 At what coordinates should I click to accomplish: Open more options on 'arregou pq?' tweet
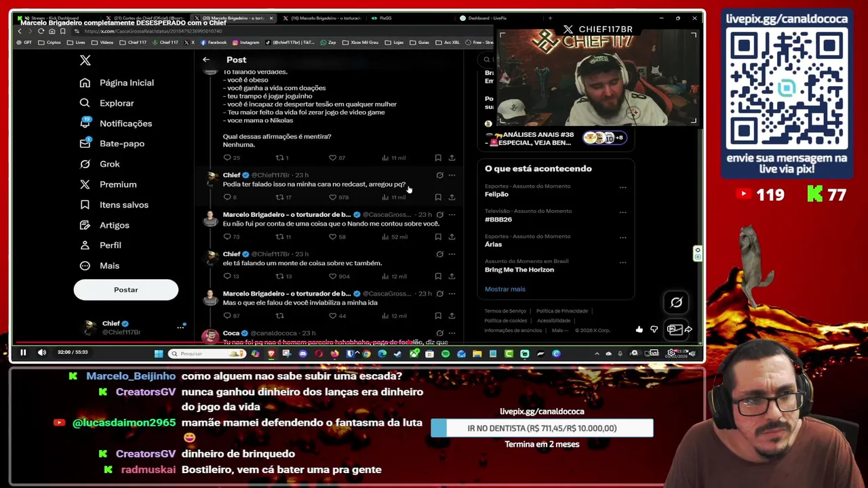pos(452,176)
